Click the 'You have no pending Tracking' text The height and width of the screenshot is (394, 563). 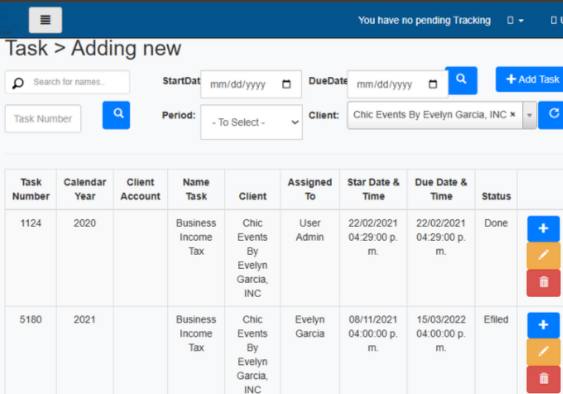pos(424,20)
